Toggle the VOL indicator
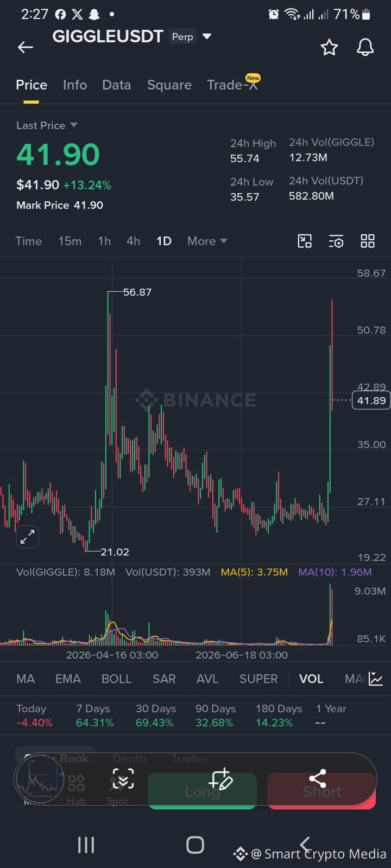The image size is (391, 868). coord(311,679)
